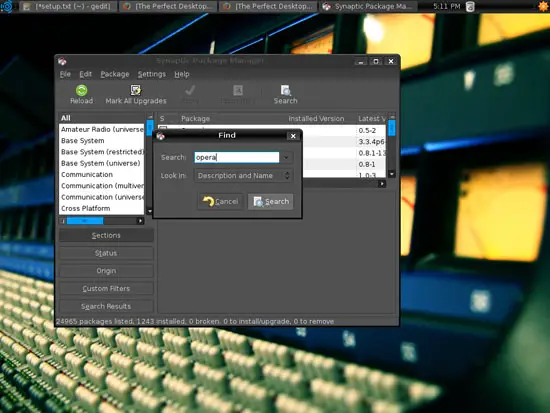550x413 pixels.
Task: Click the Mark All Upgrades icon
Action: 136,90
